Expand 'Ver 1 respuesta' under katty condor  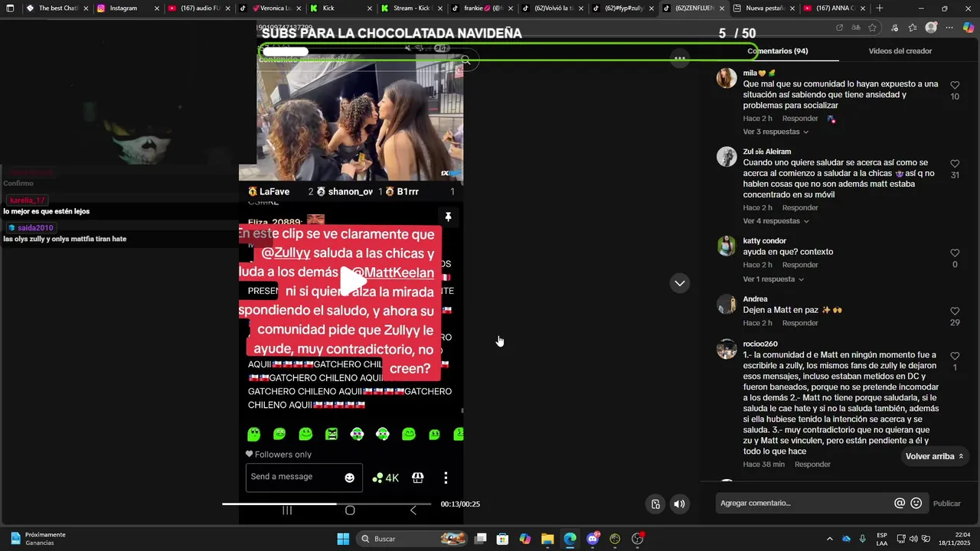pos(773,279)
